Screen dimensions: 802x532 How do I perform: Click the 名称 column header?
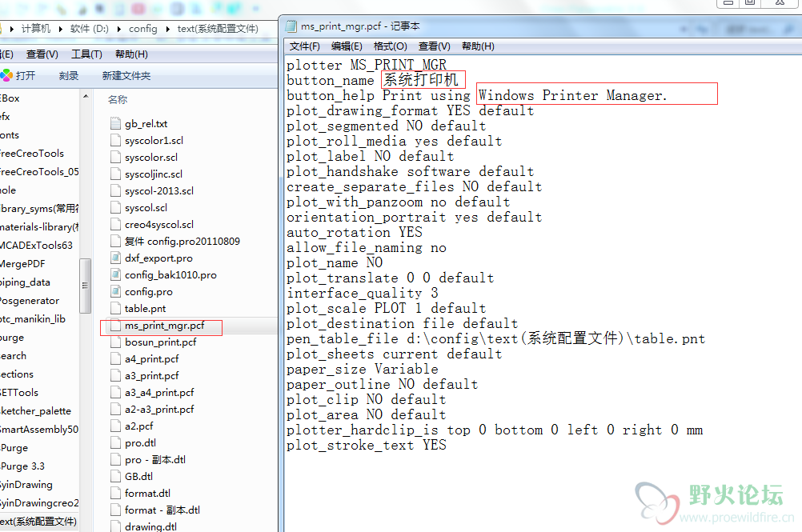click(118, 100)
